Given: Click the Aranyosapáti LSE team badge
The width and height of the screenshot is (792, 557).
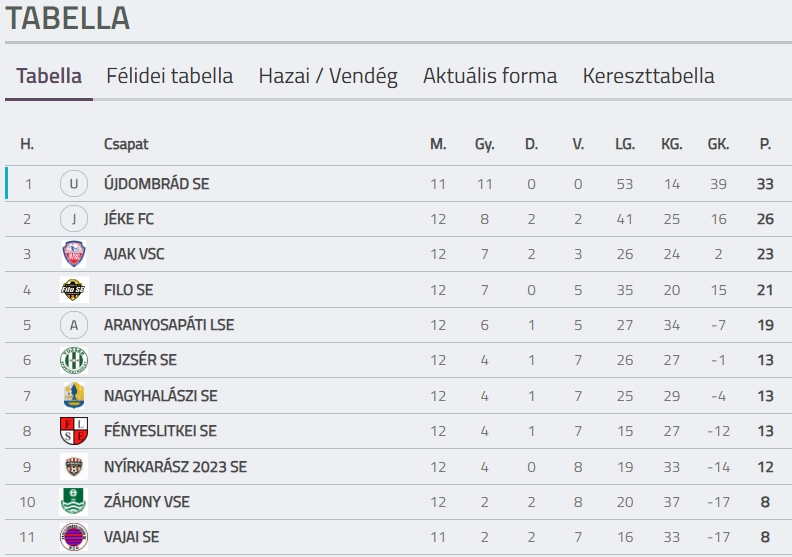Looking at the screenshot, I should coord(74,325).
